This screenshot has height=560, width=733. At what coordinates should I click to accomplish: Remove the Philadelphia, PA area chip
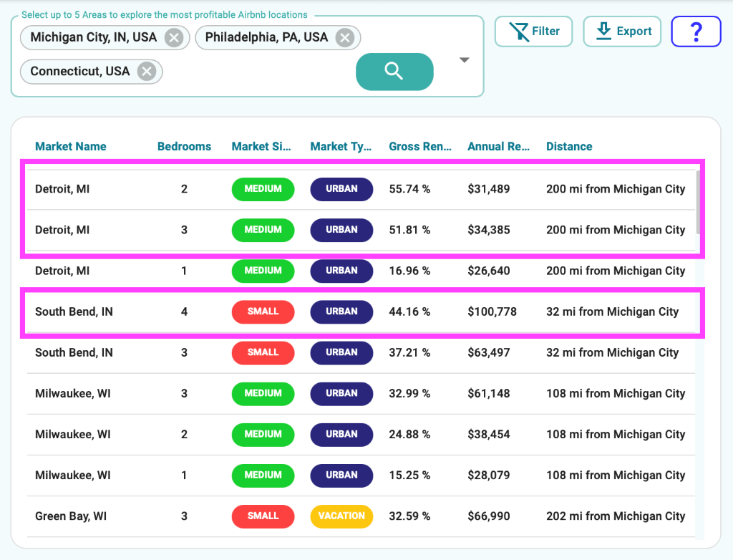[345, 37]
